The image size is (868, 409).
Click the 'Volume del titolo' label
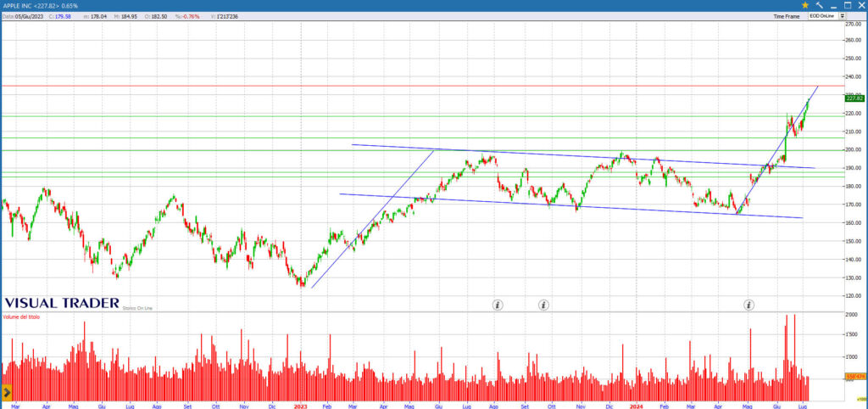(x=21, y=317)
